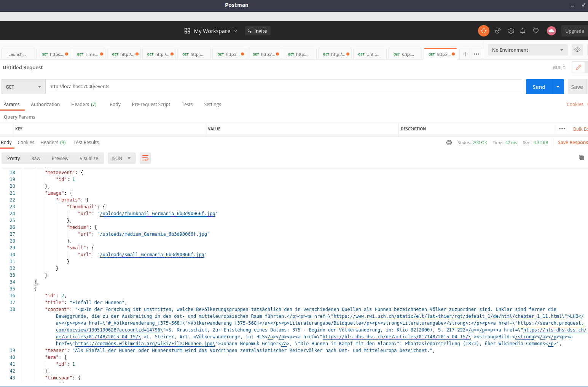Click the 47 ms response time
Image resolution: width=588 pixels, height=387 pixels.
[511, 143]
